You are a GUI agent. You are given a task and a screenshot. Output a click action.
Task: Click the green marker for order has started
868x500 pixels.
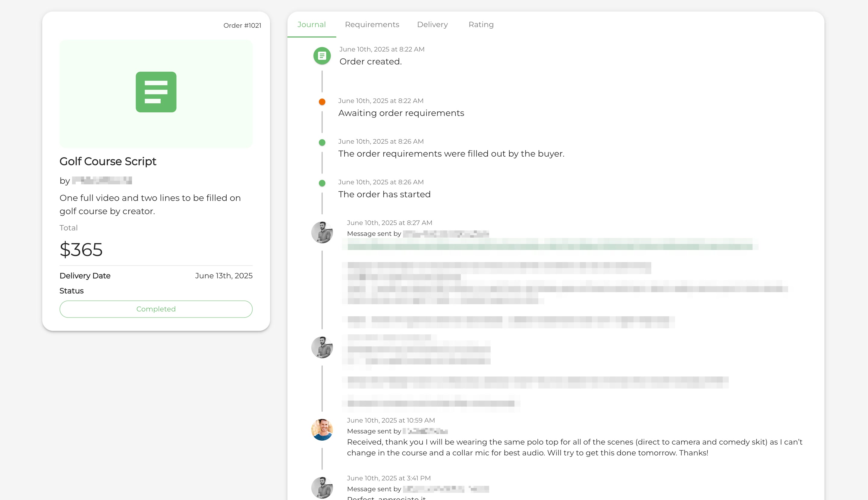pyautogui.click(x=322, y=183)
